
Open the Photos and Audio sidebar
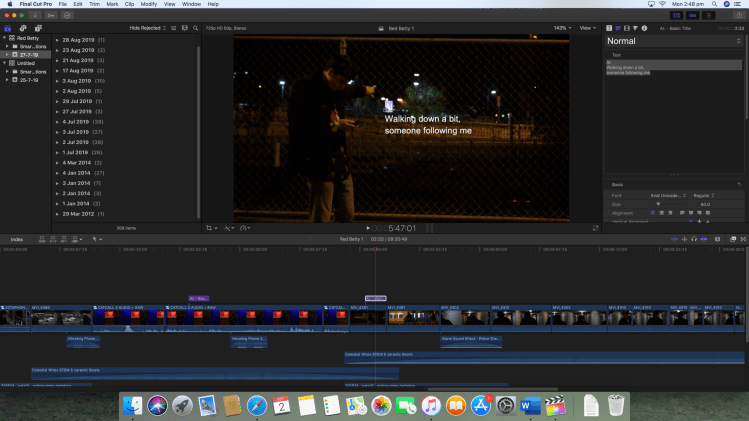21,29
